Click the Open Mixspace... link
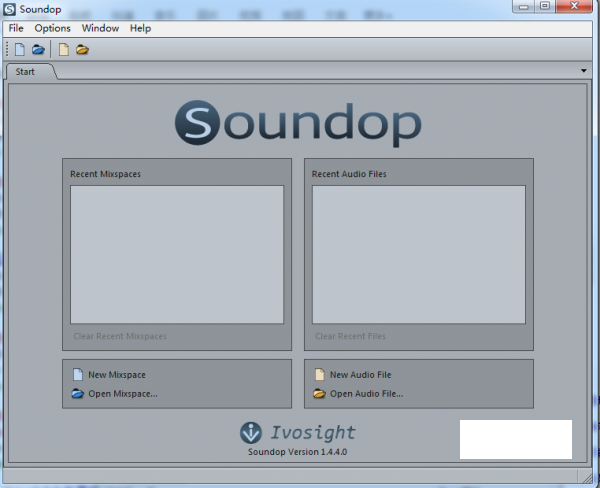600x488 pixels. pyautogui.click(x=122, y=394)
